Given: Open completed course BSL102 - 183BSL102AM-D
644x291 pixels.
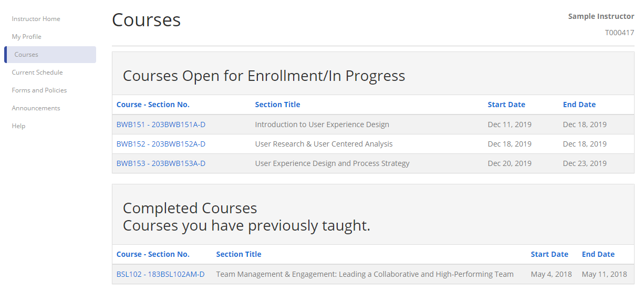Looking at the screenshot, I should tap(160, 274).
